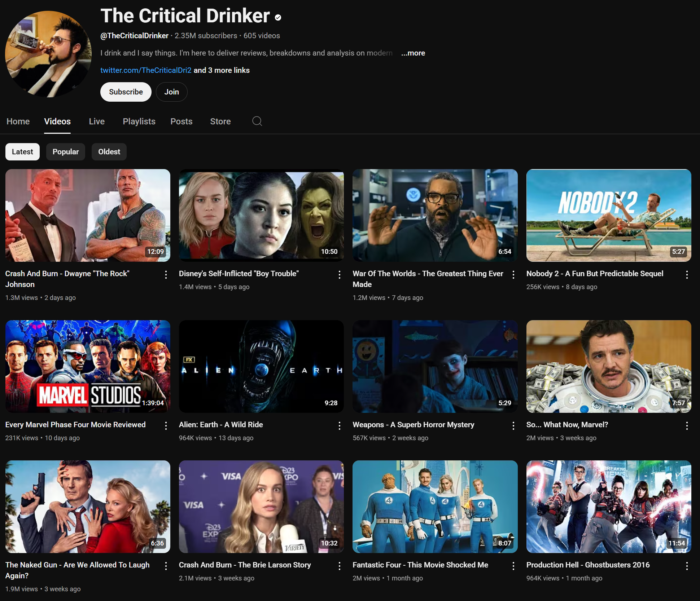The image size is (700, 601).
Task: Open options menu for Every Marvel Phase Four video
Action: [166, 426]
